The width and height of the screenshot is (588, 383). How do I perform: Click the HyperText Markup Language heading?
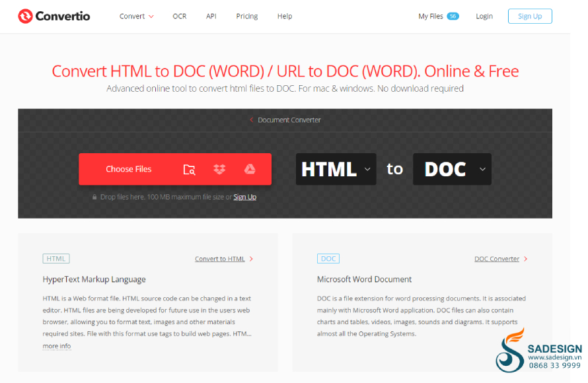[x=94, y=279]
